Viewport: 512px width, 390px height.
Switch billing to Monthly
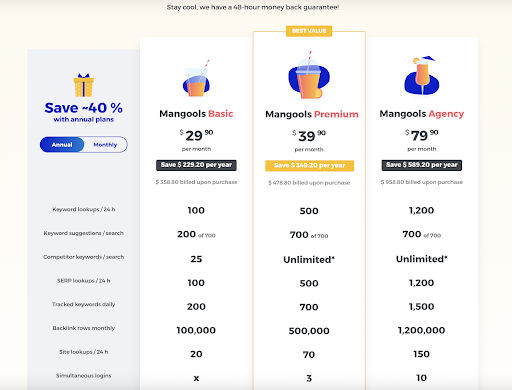[x=105, y=145]
